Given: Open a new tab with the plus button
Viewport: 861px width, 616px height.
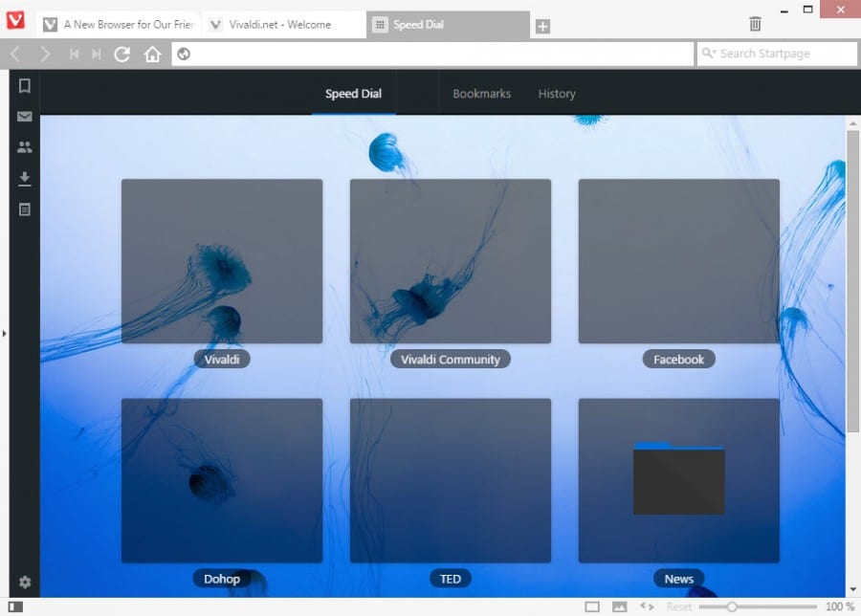Looking at the screenshot, I should (542, 27).
